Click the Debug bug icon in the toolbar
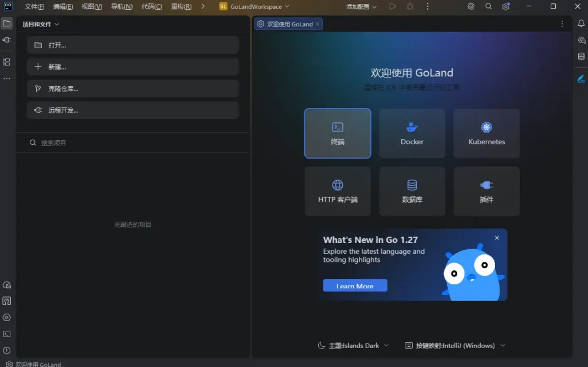This screenshot has width=588, height=367. click(x=410, y=6)
